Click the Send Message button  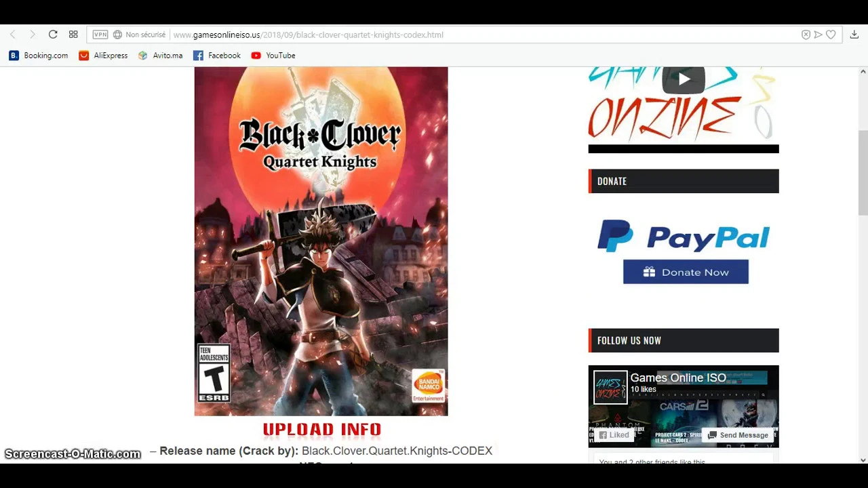738,435
